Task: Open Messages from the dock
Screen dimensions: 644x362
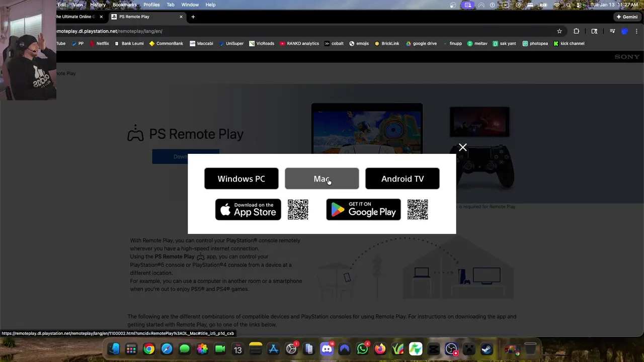Action: pyautogui.click(x=185, y=349)
